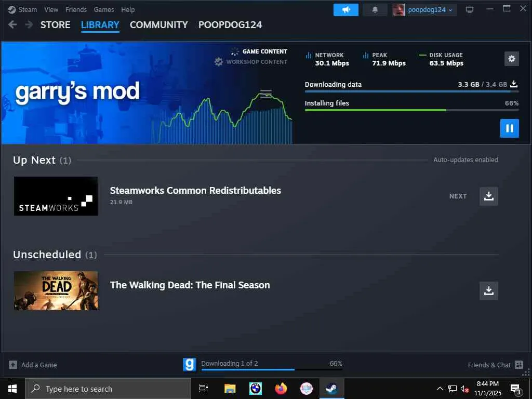Click the network tray icon
This screenshot has width=532, height=399.
(x=453, y=389)
